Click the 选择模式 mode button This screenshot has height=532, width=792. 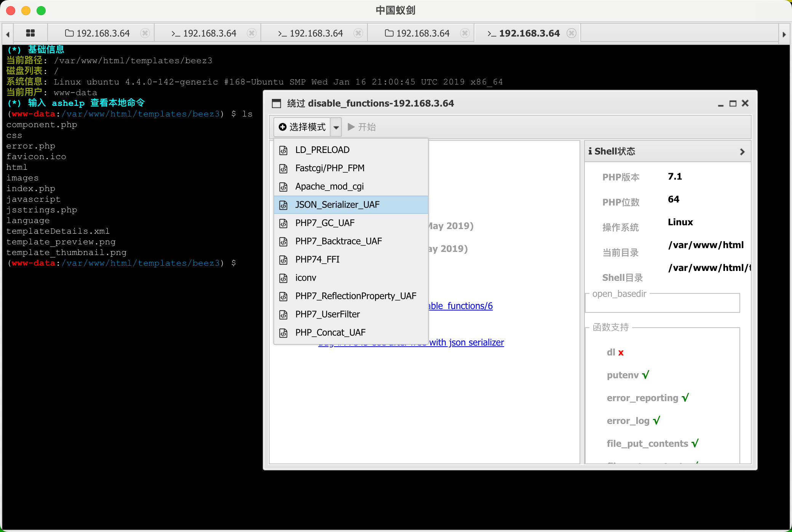[302, 127]
